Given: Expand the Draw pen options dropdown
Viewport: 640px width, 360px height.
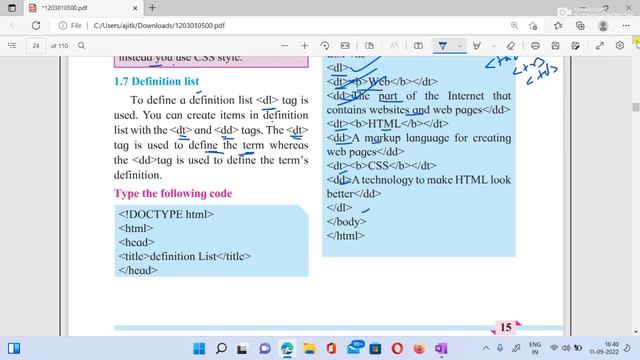Looking at the screenshot, I should pos(460,46).
